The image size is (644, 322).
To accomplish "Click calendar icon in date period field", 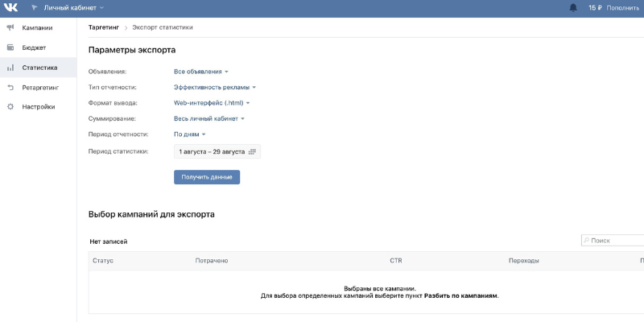I will (252, 151).
